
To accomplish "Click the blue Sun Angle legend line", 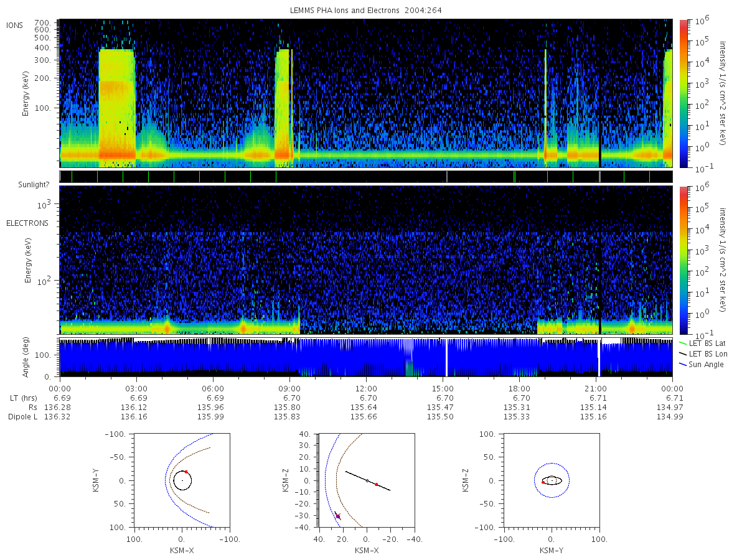I will coord(682,365).
